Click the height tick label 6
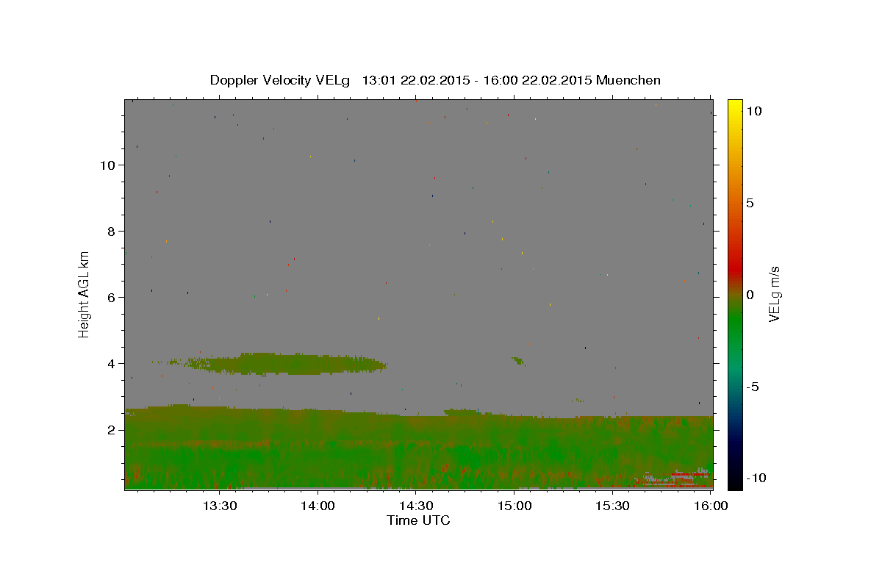 111,297
